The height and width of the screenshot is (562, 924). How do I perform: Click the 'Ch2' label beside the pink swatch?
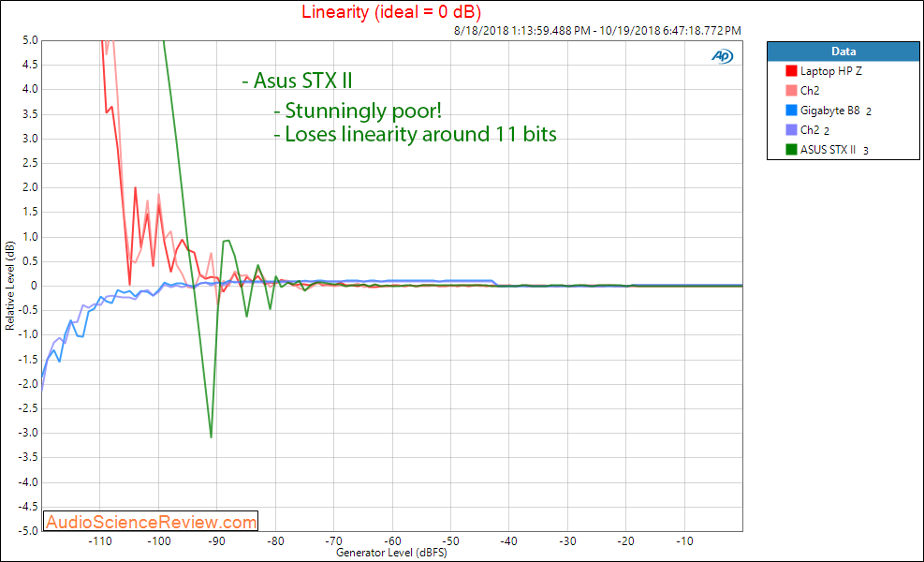[810, 90]
